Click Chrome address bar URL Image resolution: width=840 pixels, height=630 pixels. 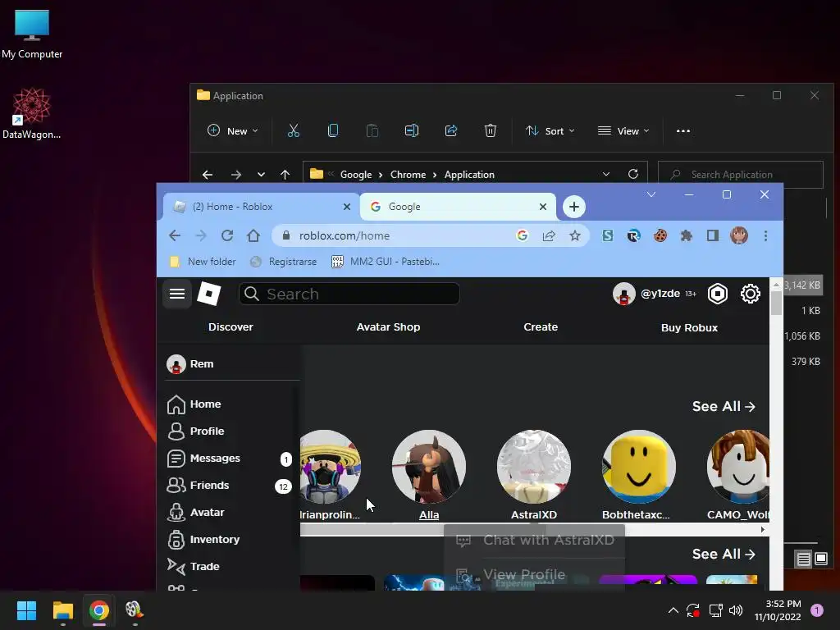tap(344, 235)
